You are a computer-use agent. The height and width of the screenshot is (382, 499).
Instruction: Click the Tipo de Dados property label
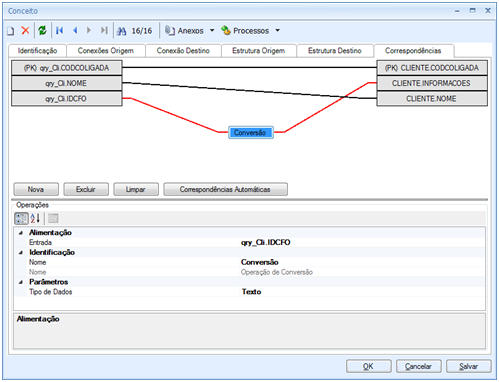[x=50, y=292]
